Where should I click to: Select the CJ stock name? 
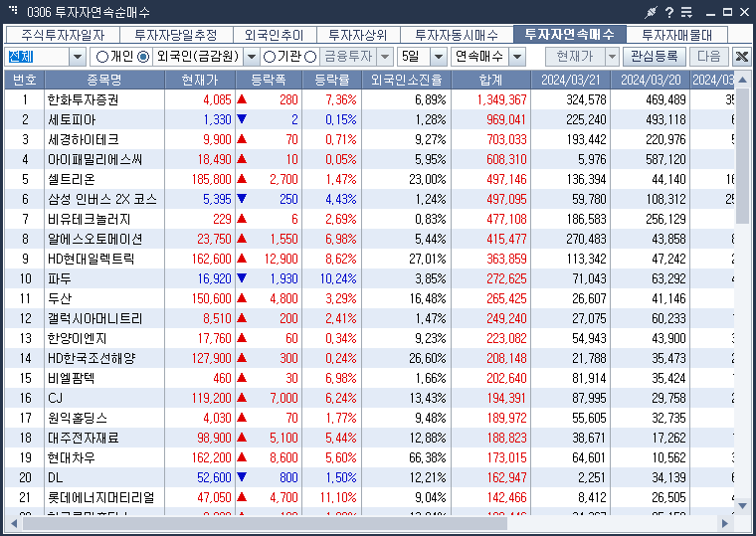[55, 398]
